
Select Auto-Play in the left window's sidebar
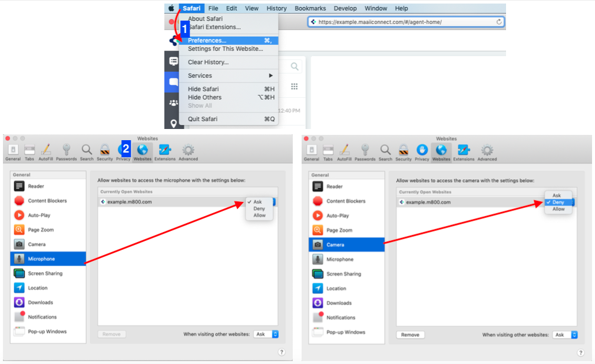[48, 215]
